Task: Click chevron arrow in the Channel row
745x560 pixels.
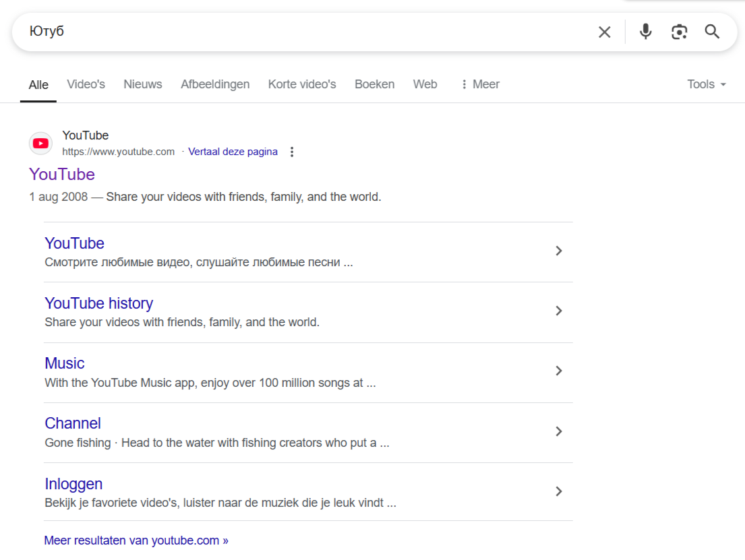Action: [x=559, y=431]
